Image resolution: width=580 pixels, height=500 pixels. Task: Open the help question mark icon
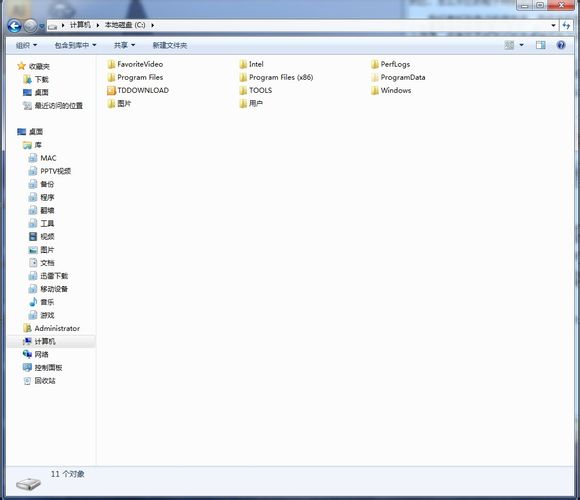point(561,45)
